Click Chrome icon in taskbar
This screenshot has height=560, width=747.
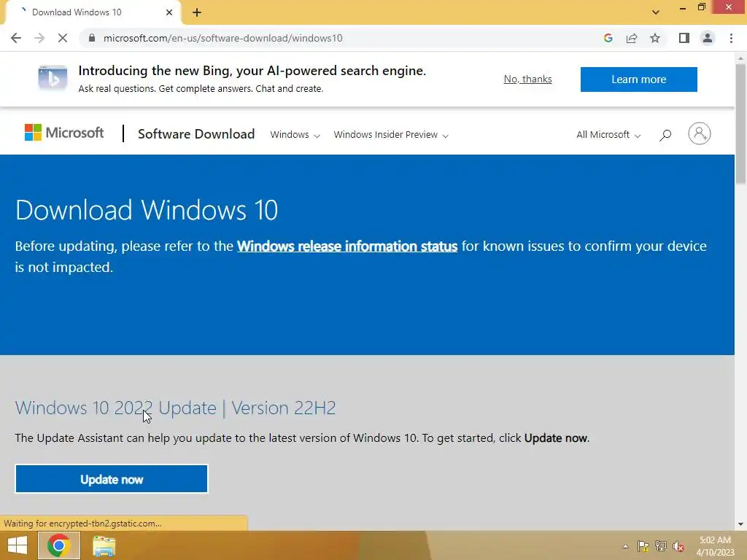[59, 545]
